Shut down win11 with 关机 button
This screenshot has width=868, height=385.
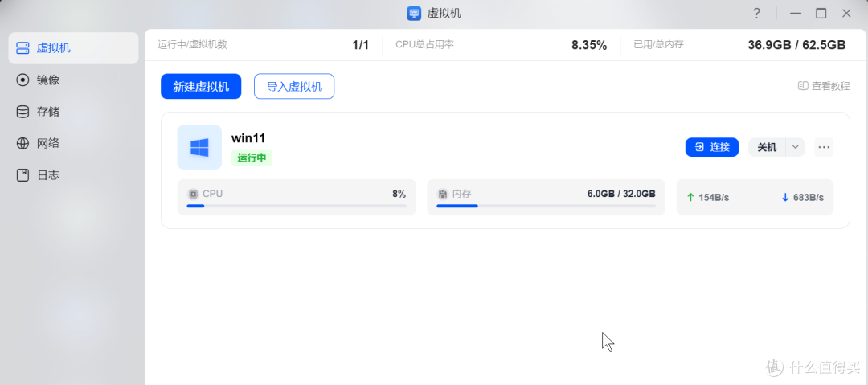pos(767,147)
